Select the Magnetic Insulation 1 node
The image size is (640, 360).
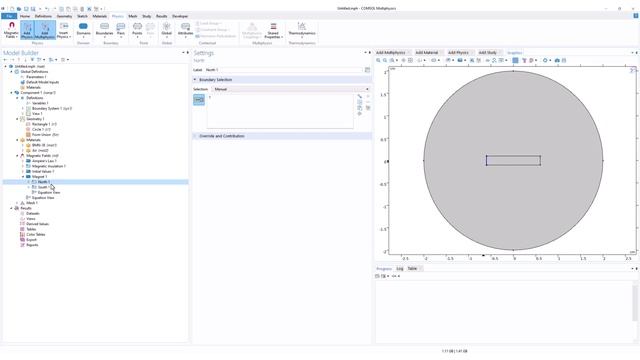[x=49, y=166]
